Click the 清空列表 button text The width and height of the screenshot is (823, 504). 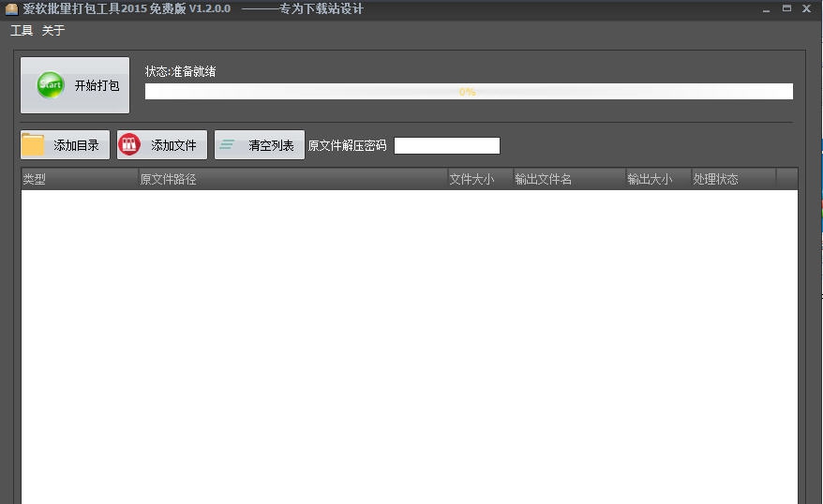(x=271, y=145)
